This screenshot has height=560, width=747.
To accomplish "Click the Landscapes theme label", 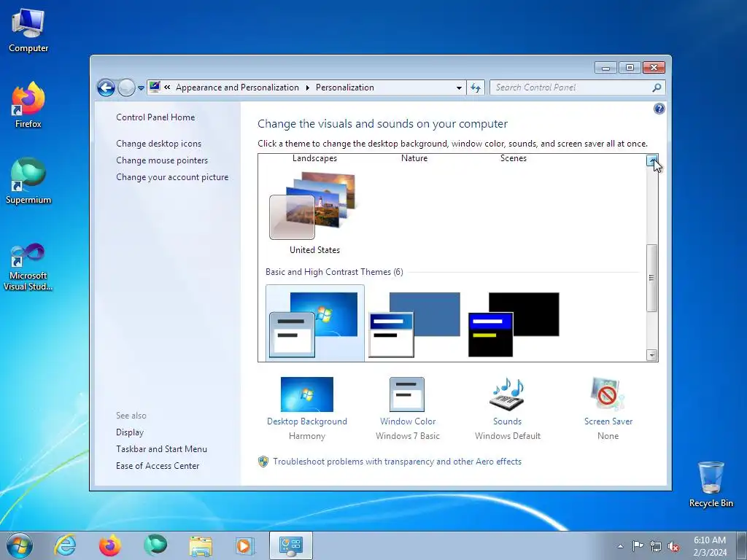I will coord(314,158).
